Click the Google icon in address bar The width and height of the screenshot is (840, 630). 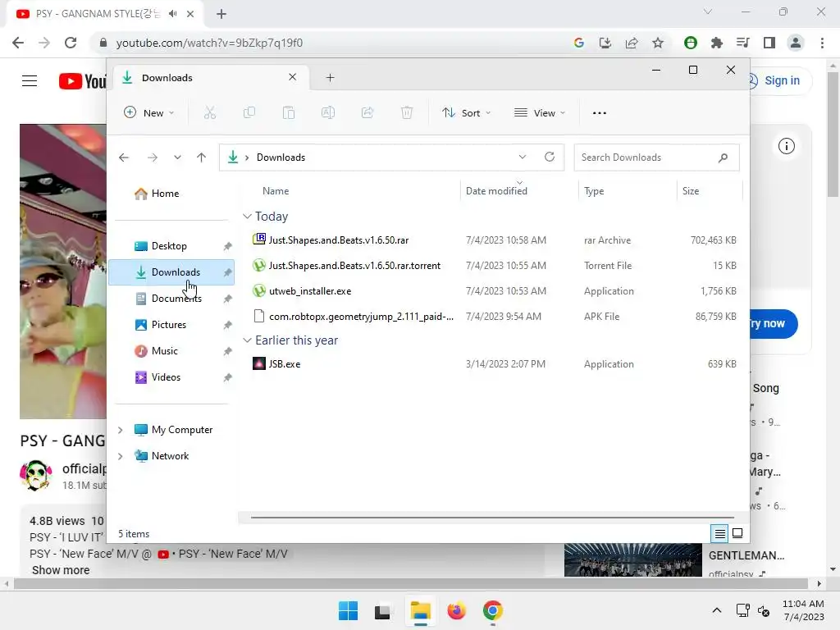click(578, 43)
